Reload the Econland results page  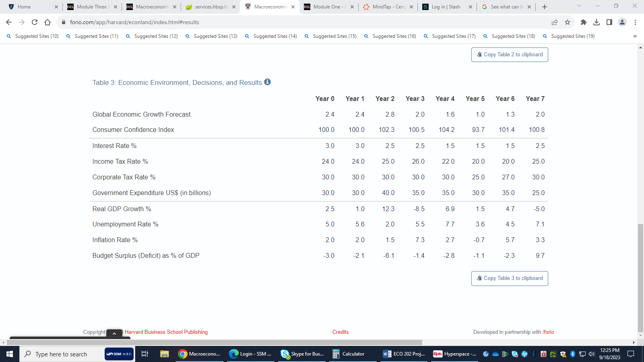point(34,23)
